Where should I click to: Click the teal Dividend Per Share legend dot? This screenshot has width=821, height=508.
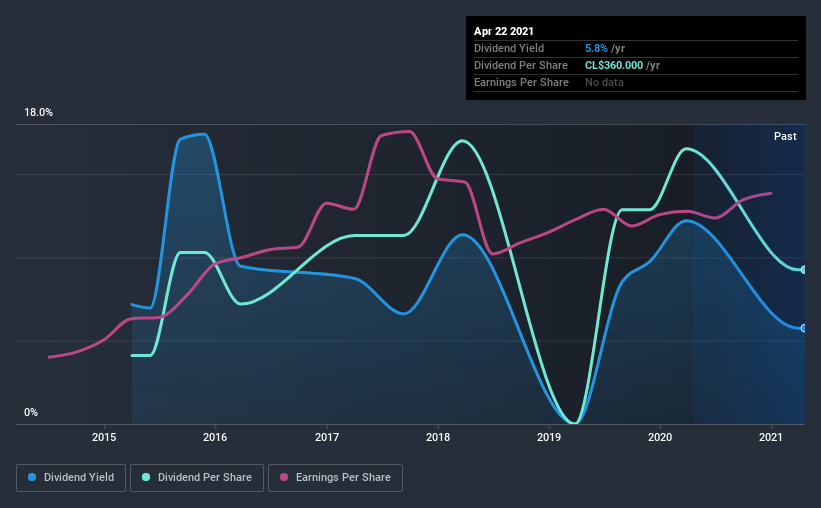point(146,477)
